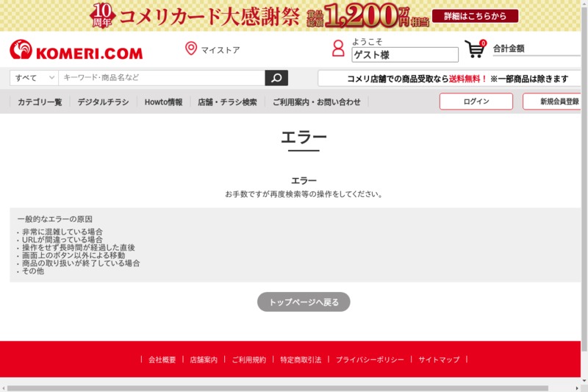Click the My Store location pin icon
This screenshot has width=588, height=392.
pos(191,49)
